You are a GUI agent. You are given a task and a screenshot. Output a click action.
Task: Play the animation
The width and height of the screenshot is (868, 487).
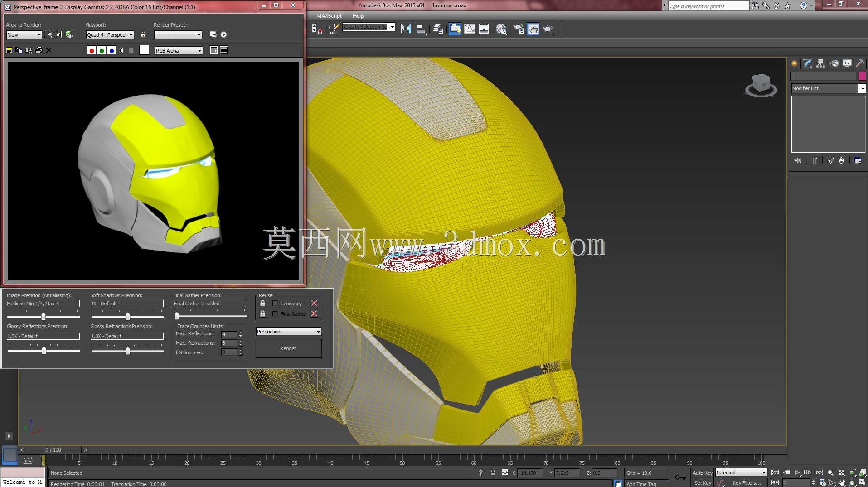[x=797, y=473]
